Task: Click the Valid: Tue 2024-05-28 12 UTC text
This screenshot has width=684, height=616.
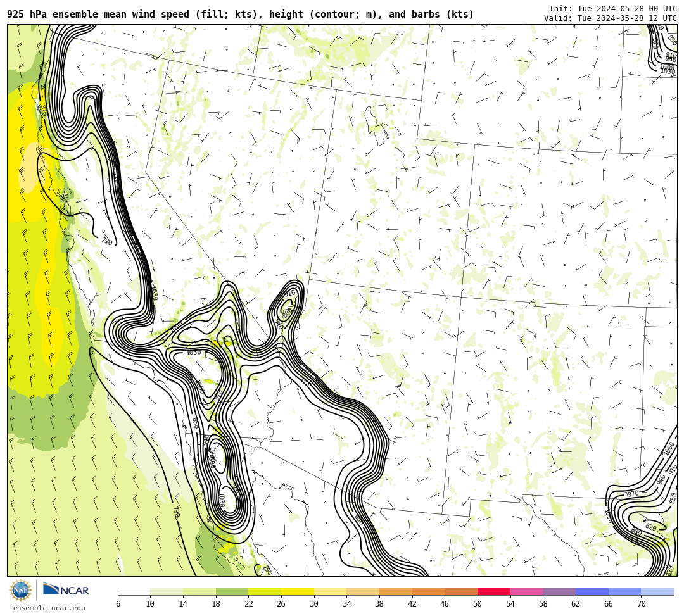Action: pyautogui.click(x=611, y=18)
